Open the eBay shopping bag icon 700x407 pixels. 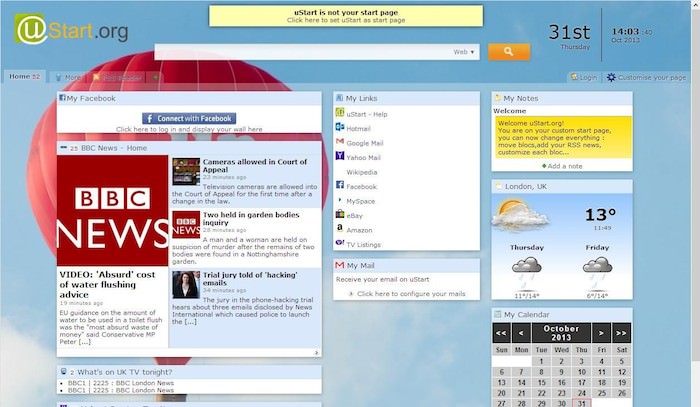coord(340,214)
